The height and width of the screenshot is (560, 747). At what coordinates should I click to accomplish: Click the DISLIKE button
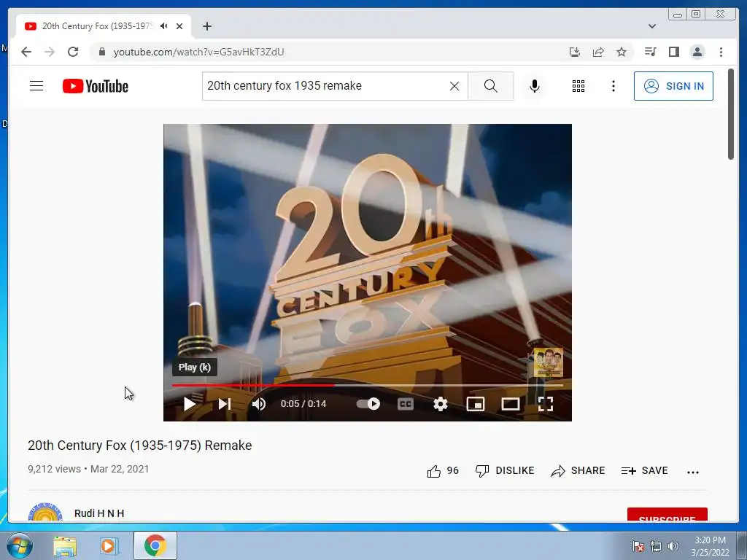point(505,470)
